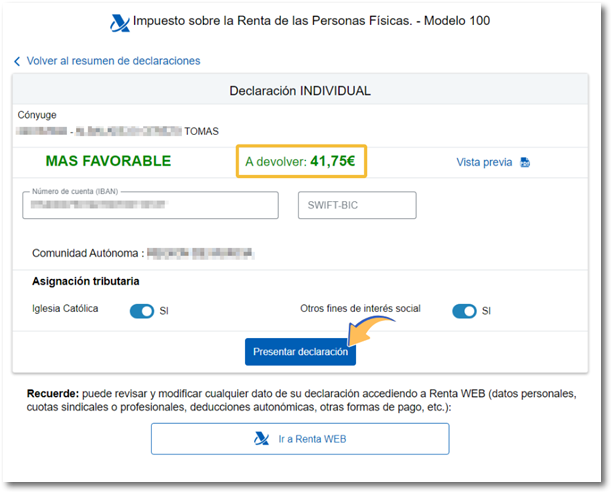
Task: Focus the Número de cuenta (IBAN) field
Action: coord(150,205)
